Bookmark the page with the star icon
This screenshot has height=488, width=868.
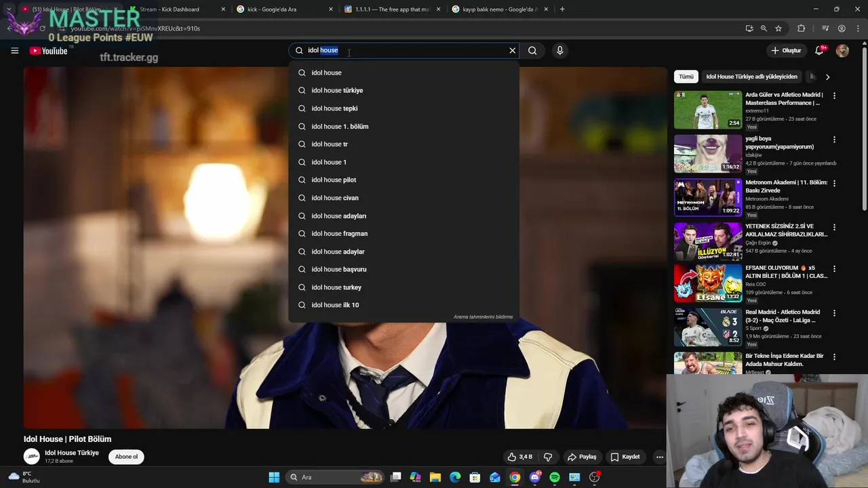(778, 28)
